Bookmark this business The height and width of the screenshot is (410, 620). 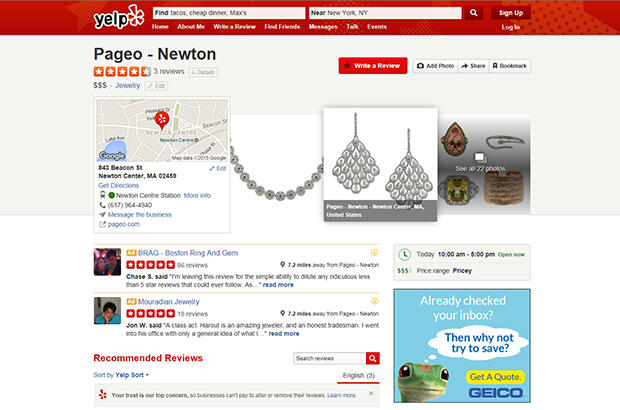coord(510,66)
